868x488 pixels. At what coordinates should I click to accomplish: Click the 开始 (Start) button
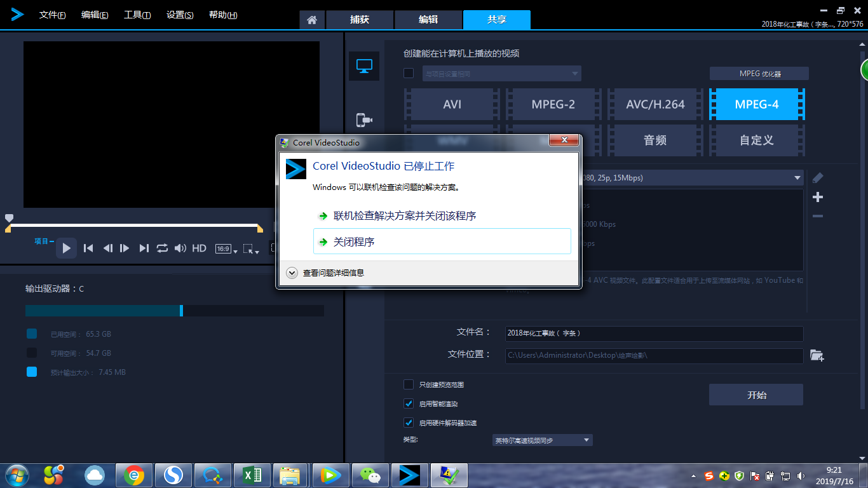(x=756, y=395)
